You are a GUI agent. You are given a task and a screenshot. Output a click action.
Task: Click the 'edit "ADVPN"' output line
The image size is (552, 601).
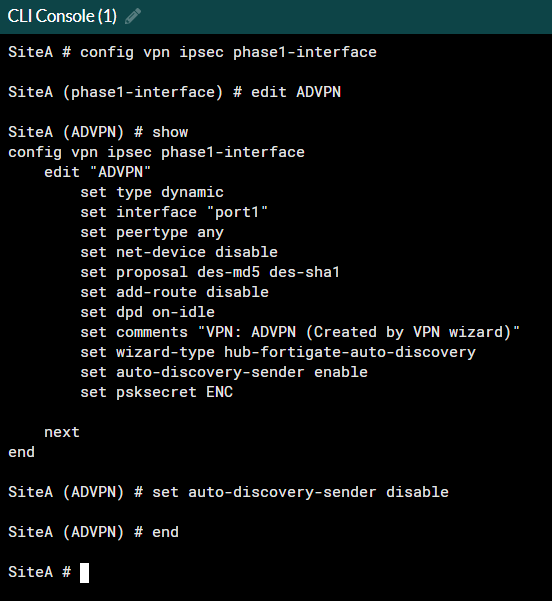[98, 172]
